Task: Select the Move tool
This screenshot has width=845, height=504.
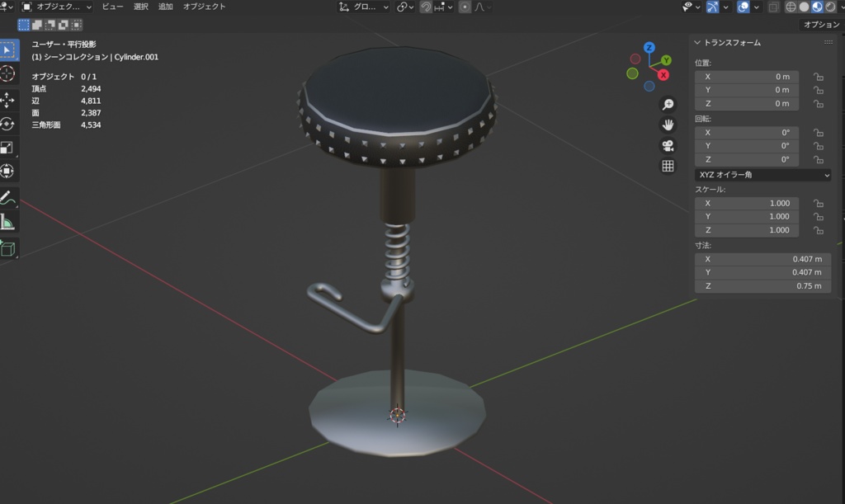Action: (x=8, y=100)
